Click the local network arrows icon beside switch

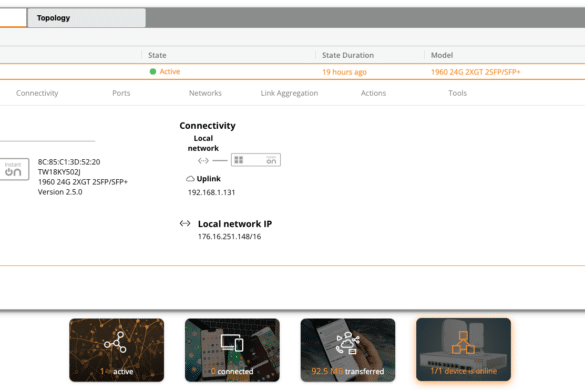point(203,160)
